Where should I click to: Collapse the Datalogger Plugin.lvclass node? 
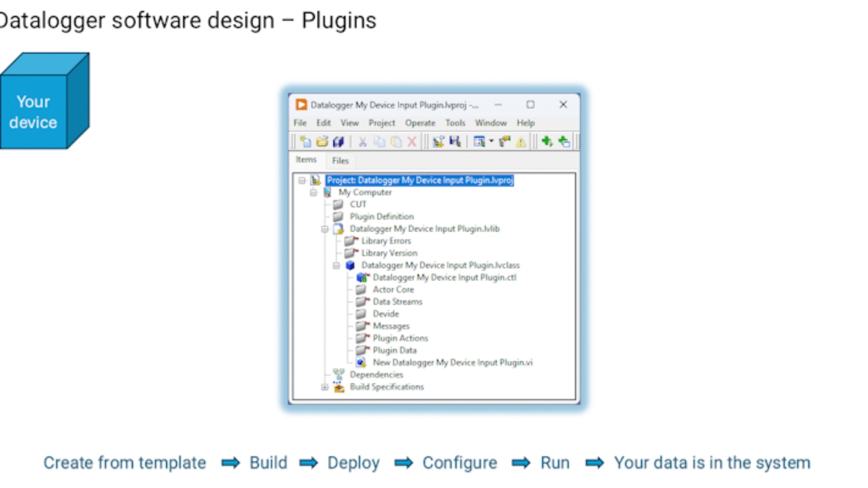pos(336,265)
